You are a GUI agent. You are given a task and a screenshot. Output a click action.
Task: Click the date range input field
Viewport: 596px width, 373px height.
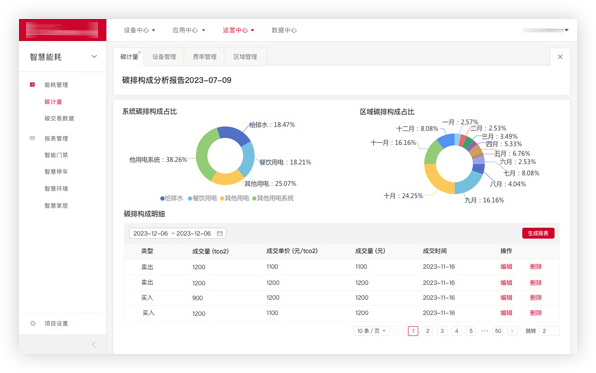point(178,233)
